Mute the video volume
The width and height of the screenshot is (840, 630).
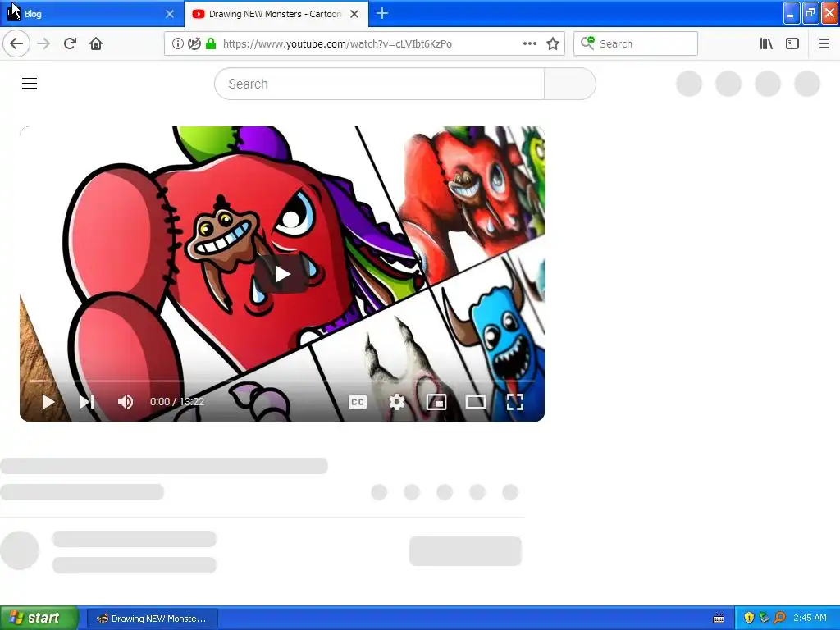pyautogui.click(x=126, y=402)
